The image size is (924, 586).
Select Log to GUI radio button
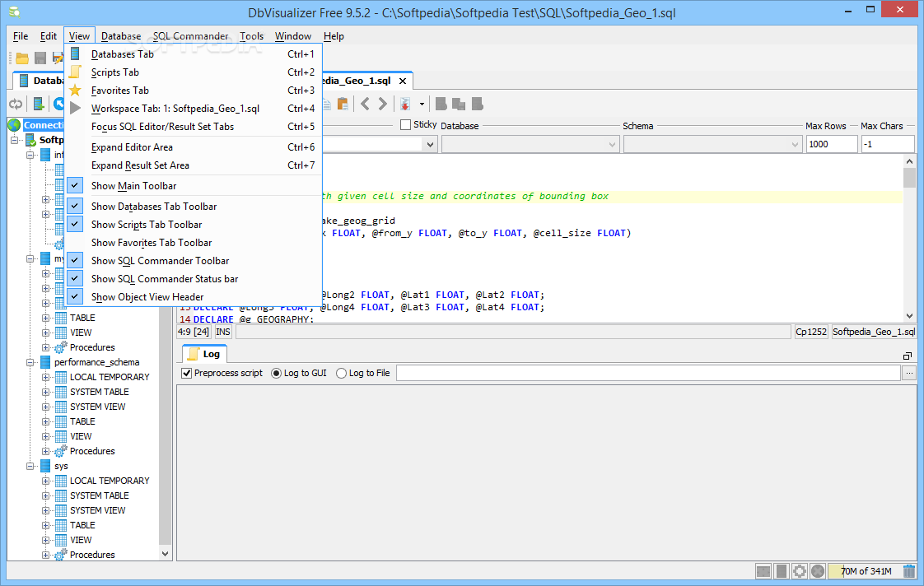tap(276, 373)
